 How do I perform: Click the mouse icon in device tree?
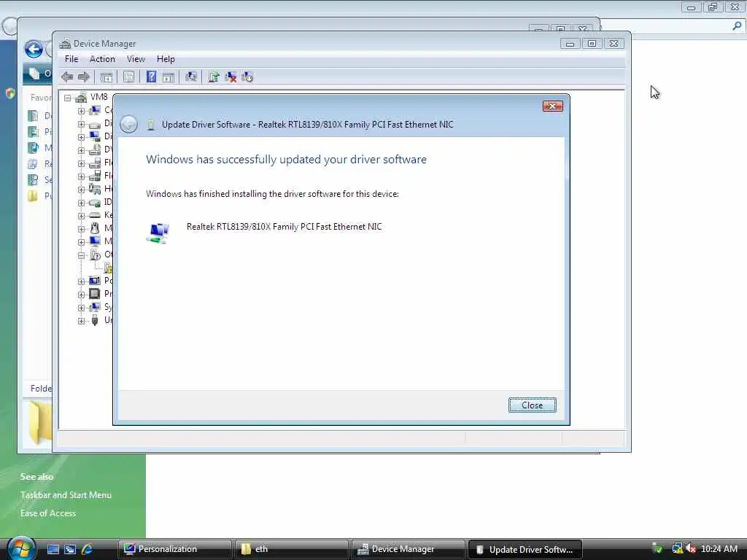pyautogui.click(x=95, y=228)
